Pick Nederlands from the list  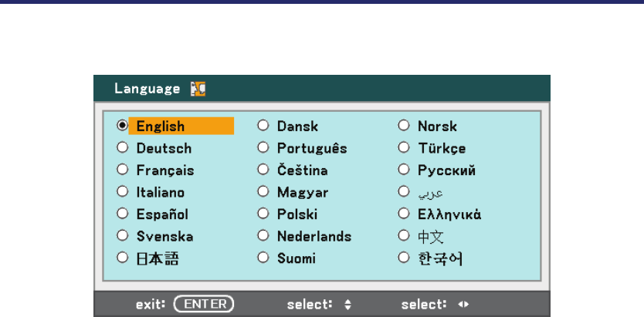click(x=263, y=236)
